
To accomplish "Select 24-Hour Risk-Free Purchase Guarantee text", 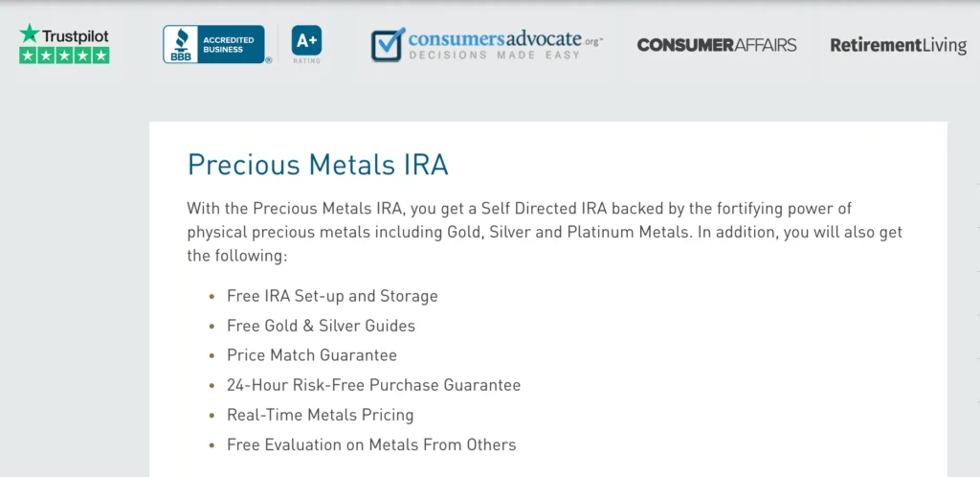I will 374,385.
